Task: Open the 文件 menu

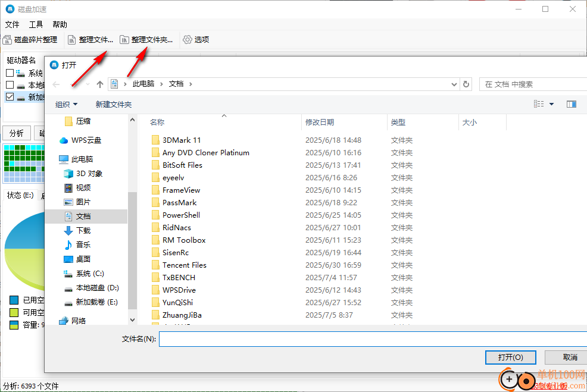Action: pyautogui.click(x=12, y=25)
